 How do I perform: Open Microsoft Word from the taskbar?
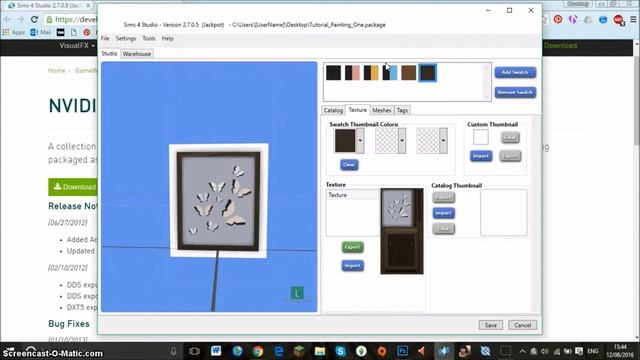pos(216,351)
